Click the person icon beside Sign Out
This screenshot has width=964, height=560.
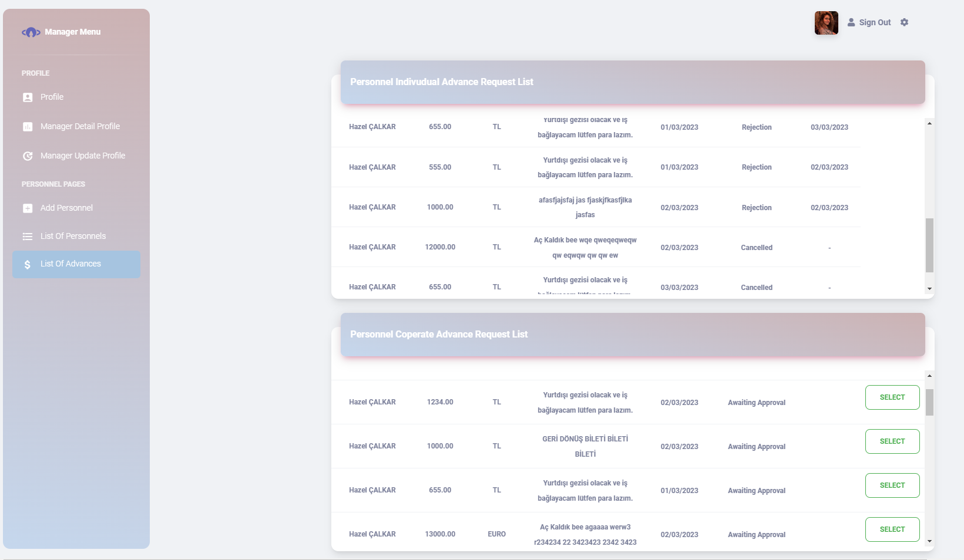(x=851, y=22)
